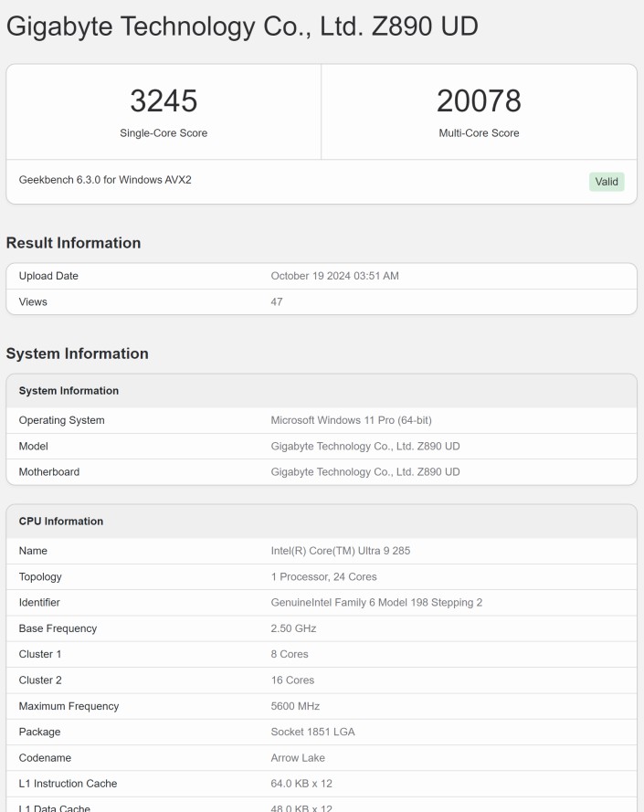Click the Topology value 1 Processor, 24 Cores
The height and width of the screenshot is (812, 644).
[323, 577]
